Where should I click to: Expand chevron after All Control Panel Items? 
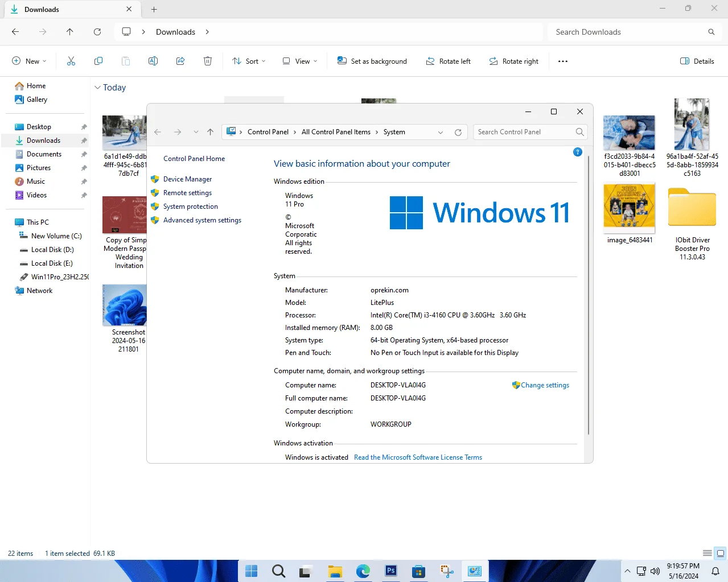click(377, 132)
